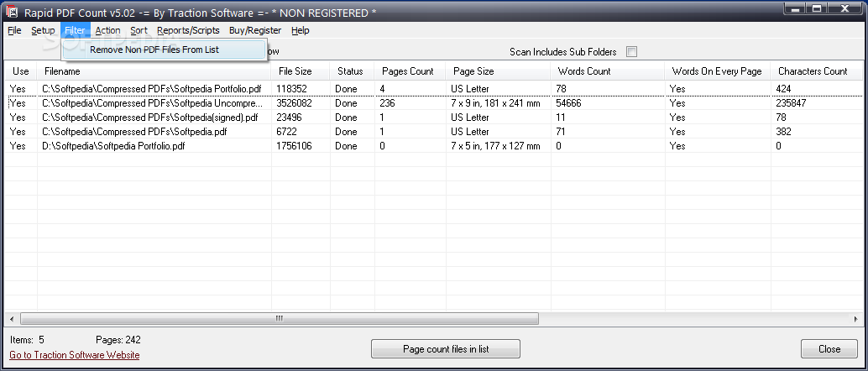Image resolution: width=868 pixels, height=371 pixels.
Task: Sort by the Use column header
Action: click(20, 71)
